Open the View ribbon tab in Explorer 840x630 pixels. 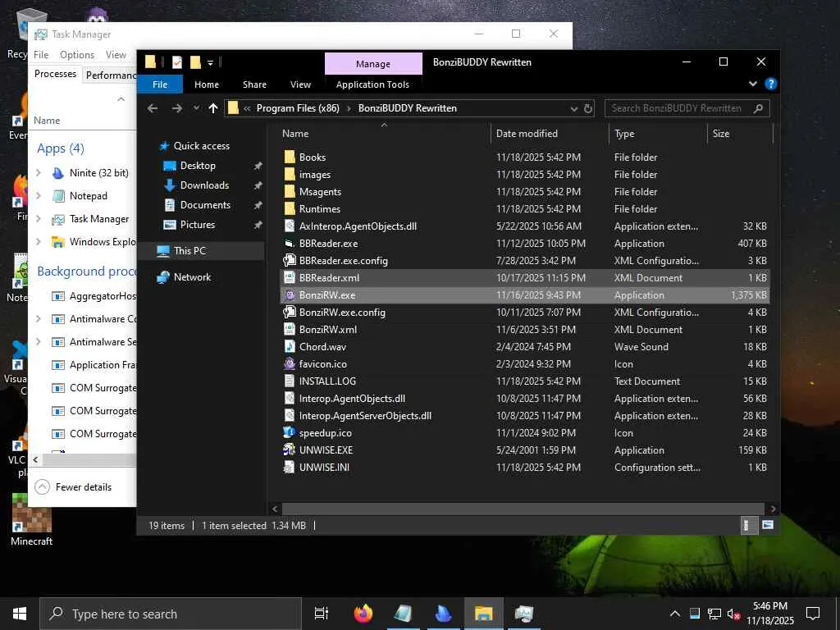click(x=300, y=84)
